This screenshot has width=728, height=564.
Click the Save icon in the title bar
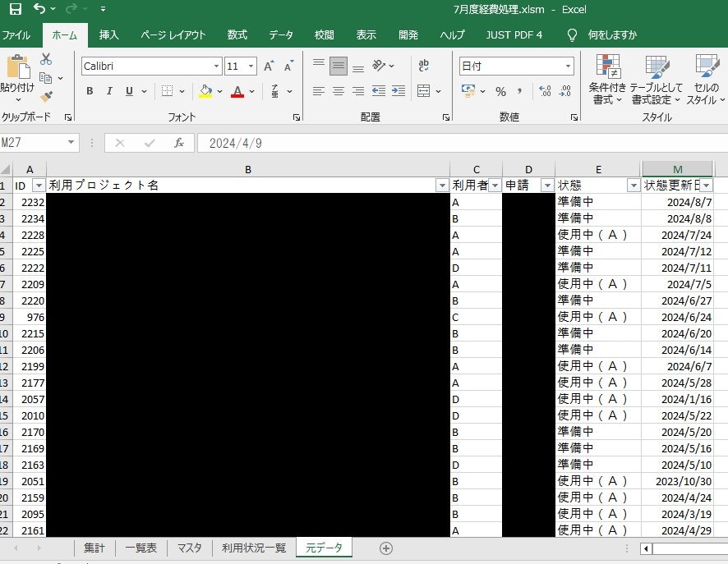pyautogui.click(x=15, y=9)
